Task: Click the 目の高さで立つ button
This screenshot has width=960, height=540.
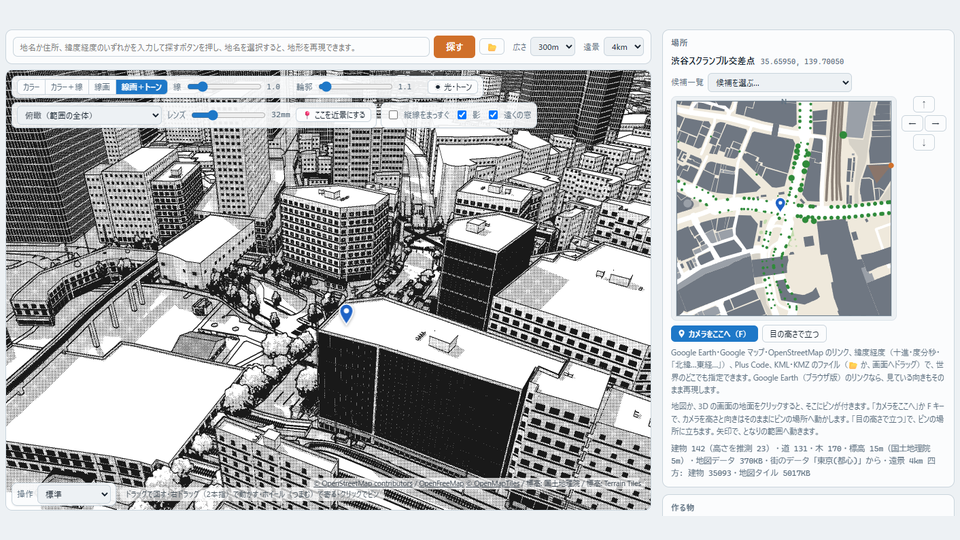Action: point(794,334)
